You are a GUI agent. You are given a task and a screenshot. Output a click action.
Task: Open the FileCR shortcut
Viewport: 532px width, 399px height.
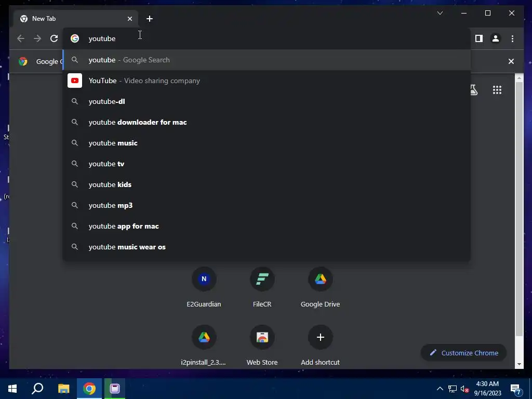click(x=262, y=288)
